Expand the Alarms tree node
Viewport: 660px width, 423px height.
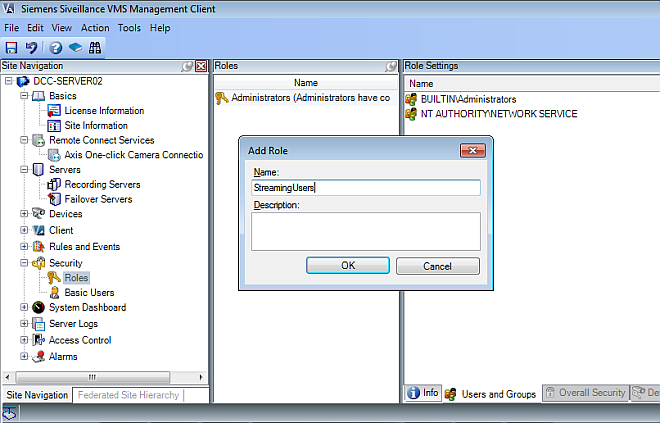click(24, 356)
